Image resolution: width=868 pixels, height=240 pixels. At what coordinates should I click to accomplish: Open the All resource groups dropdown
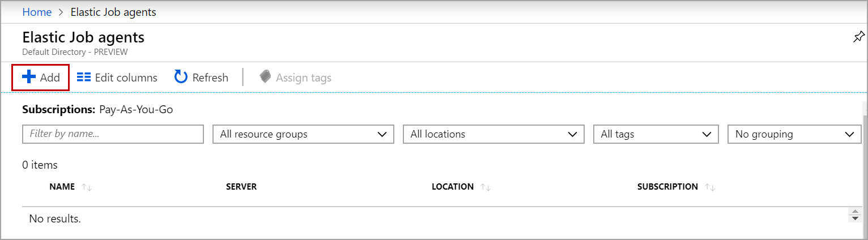303,134
